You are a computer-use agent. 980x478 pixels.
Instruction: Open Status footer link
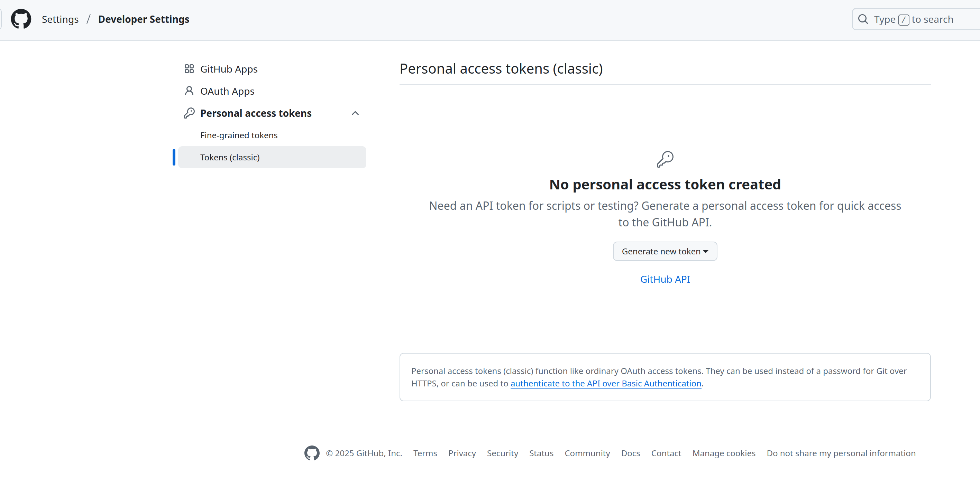click(541, 453)
